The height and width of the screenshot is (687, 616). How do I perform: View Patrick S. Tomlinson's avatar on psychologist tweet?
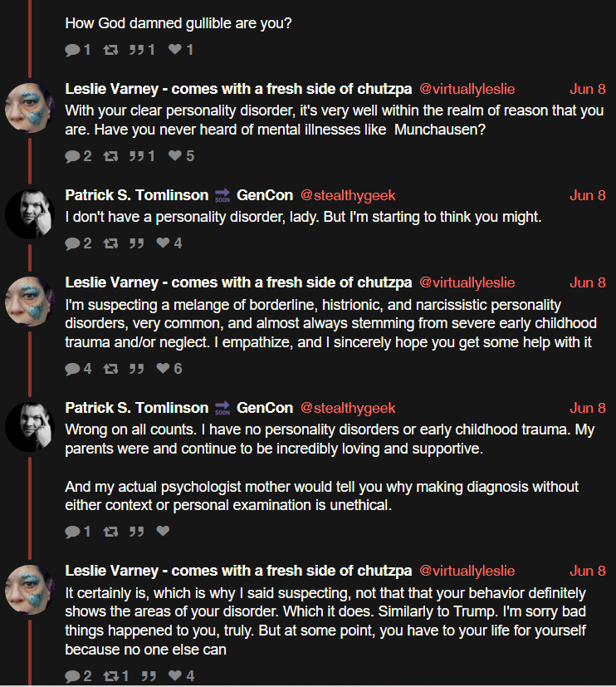click(x=30, y=427)
